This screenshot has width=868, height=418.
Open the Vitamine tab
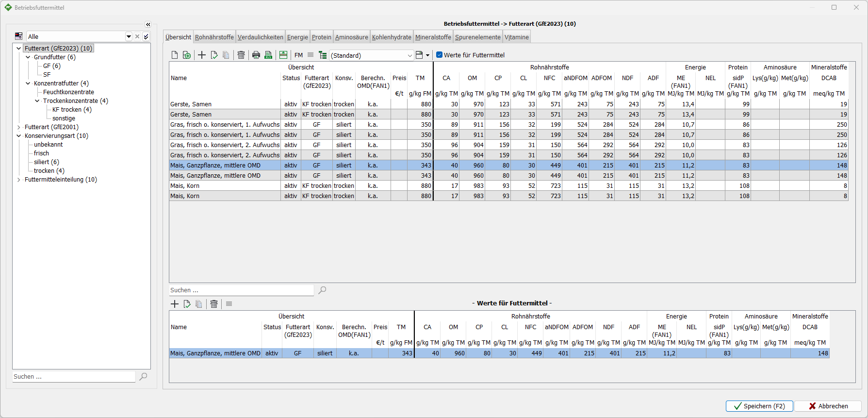517,37
